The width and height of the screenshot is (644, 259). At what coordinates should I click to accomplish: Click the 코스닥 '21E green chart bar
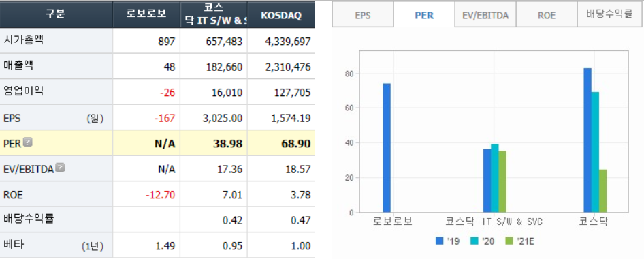tap(603, 191)
